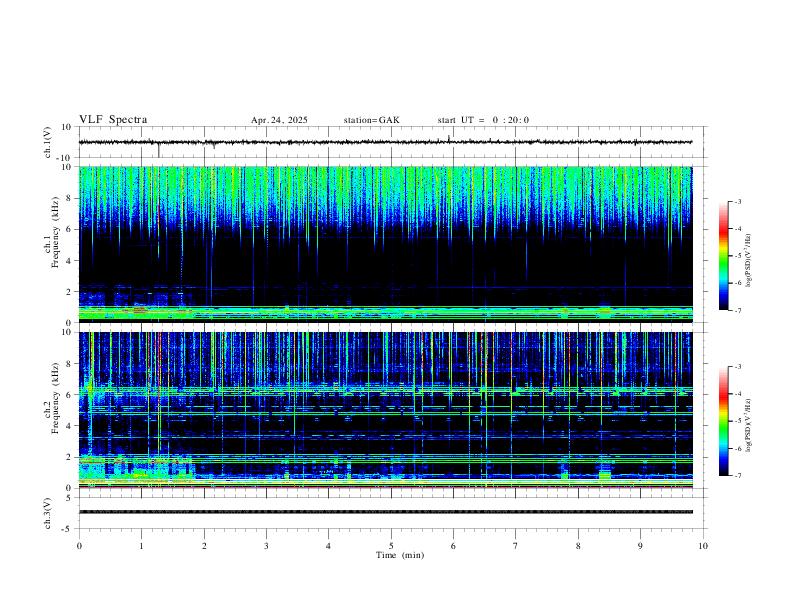Image resolution: width=792 pixels, height=612 pixels.
Task: Click inside the ch.1 spectrogram panel
Action: click(x=385, y=244)
